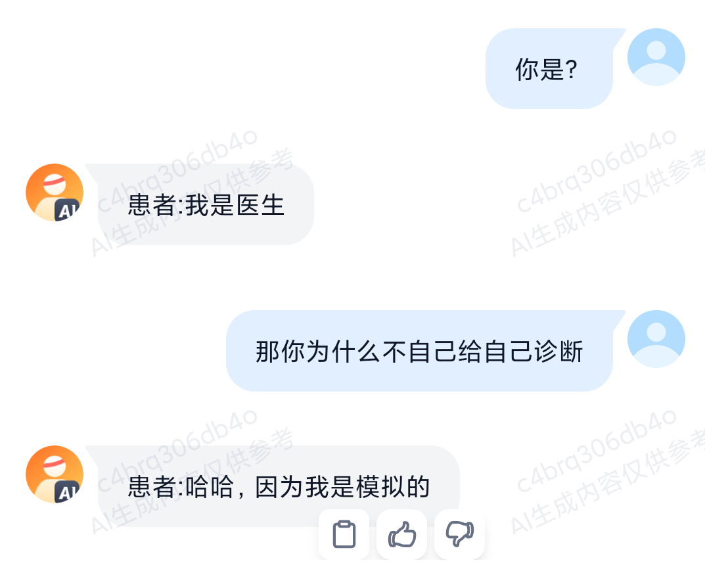Viewport: 705px width, 588px height.
Task: Click "AI生成内容仅供参考" watermark right of thumbs-down
Action: 608,482
